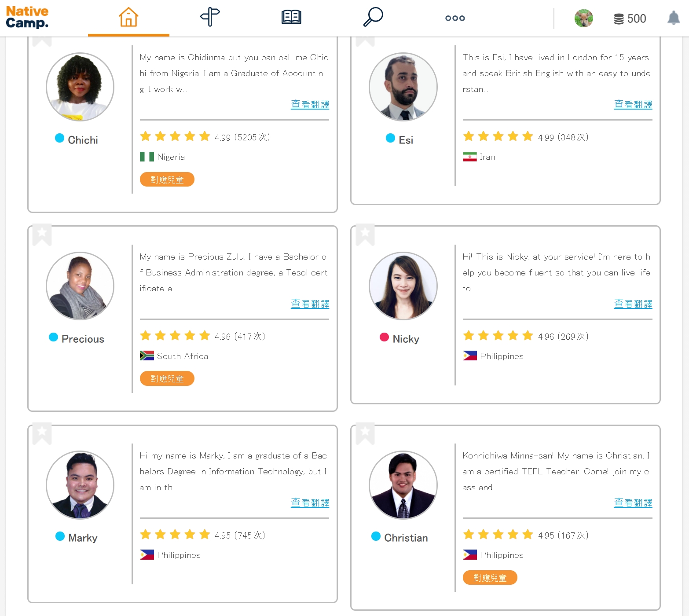Click the Native Camp logo

(x=27, y=17)
